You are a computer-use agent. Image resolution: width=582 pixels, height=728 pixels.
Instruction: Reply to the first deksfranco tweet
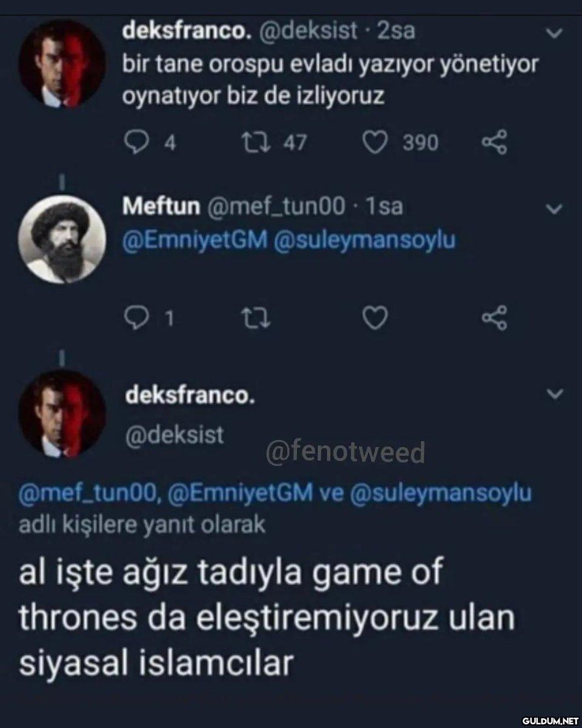(x=132, y=143)
